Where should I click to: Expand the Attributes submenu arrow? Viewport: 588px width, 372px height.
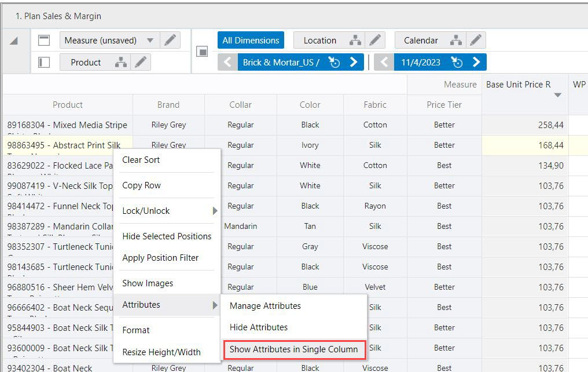click(x=215, y=305)
